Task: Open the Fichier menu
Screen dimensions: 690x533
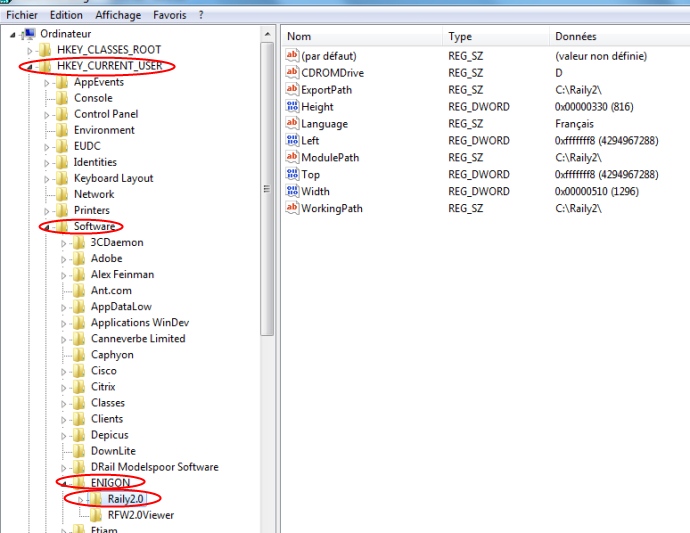Action: point(22,16)
